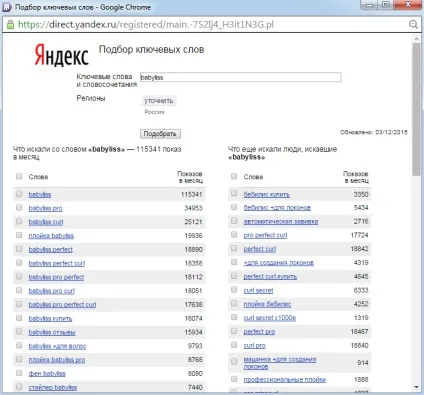Check the box next to плойка babyliss

(x=19, y=235)
